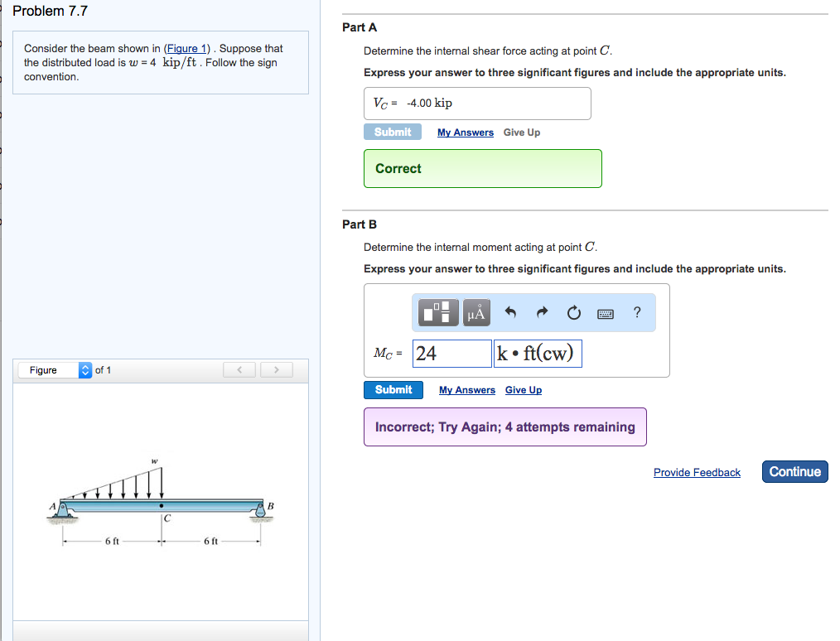Click the Provide Feedback link

[697, 472]
